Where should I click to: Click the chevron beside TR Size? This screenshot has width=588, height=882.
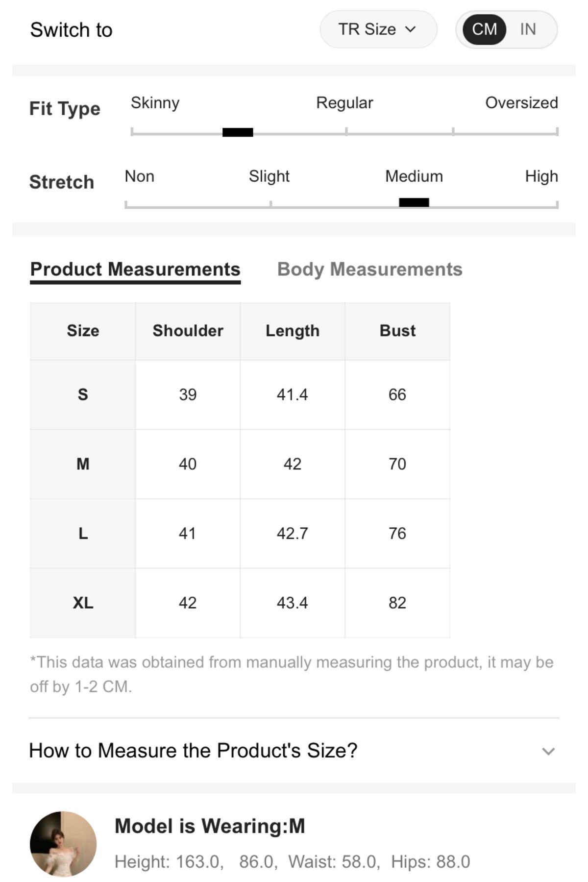tap(411, 29)
